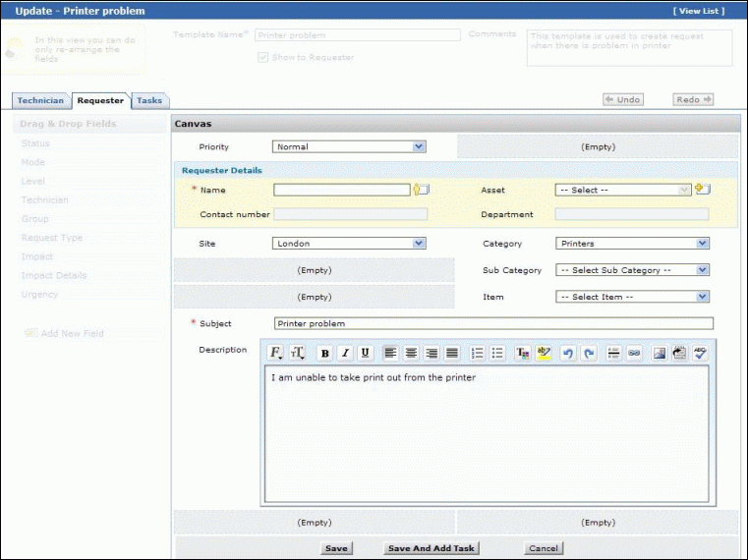This screenshot has height=560, width=748.
Task: Click into the Subject input field
Action: click(x=493, y=323)
